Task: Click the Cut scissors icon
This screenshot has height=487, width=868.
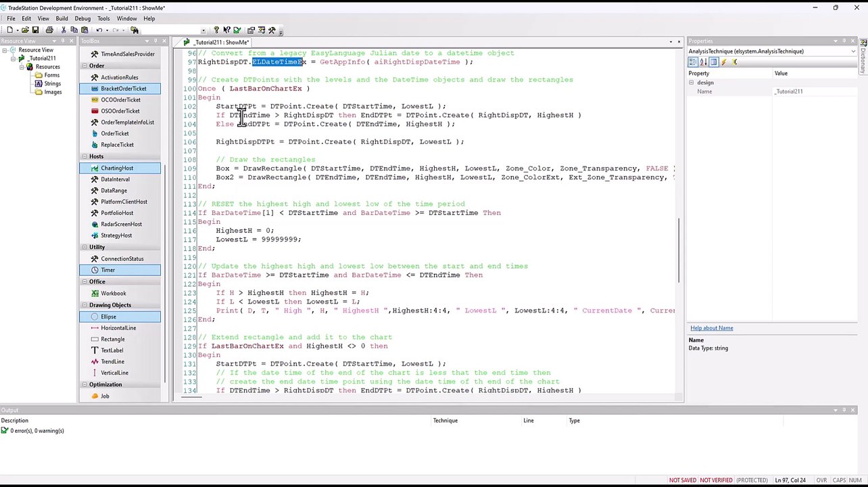Action: click(64, 30)
